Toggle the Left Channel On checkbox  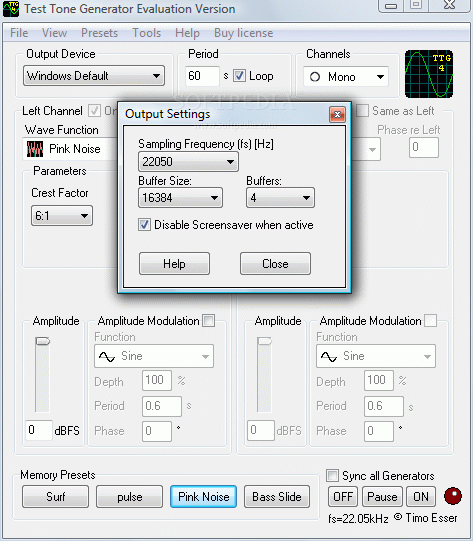[94, 111]
